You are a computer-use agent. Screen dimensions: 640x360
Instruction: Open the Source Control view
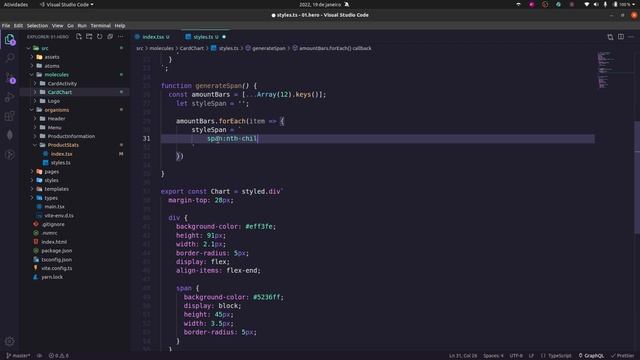click(x=10, y=77)
